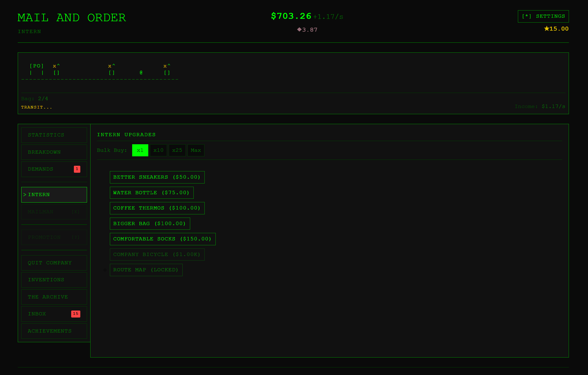Click the $703.26 money total
Screen dimensions: 588x375
tap(291, 16)
